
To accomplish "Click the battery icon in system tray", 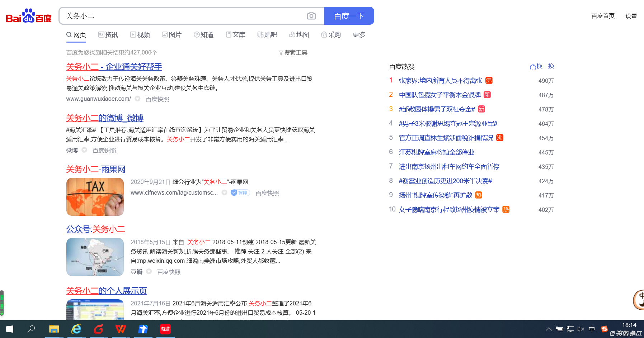I will point(560,329).
